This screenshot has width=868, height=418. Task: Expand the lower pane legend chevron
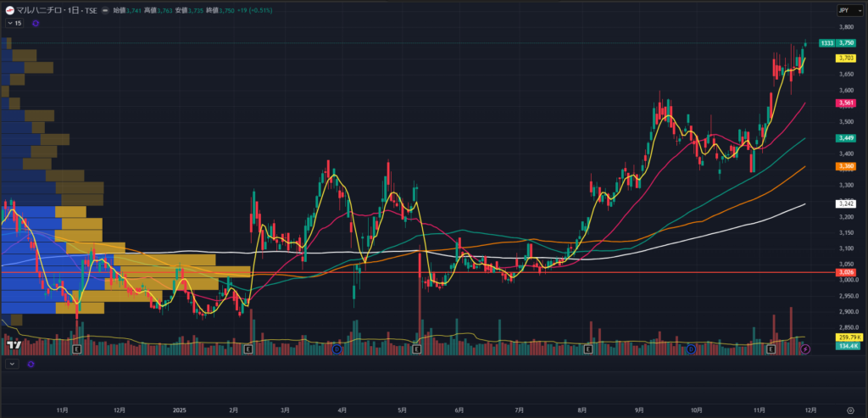tap(12, 365)
